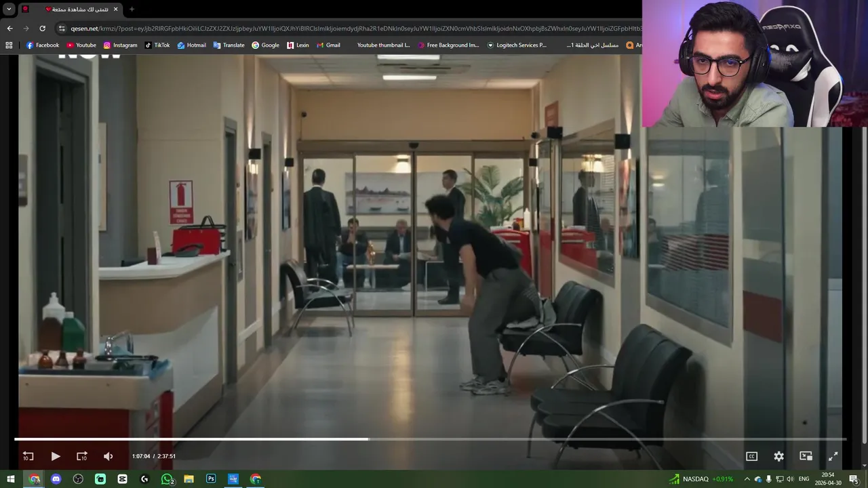Skip forward 10 seconds in the video
Screen dimensions: 868x488
[82, 456]
